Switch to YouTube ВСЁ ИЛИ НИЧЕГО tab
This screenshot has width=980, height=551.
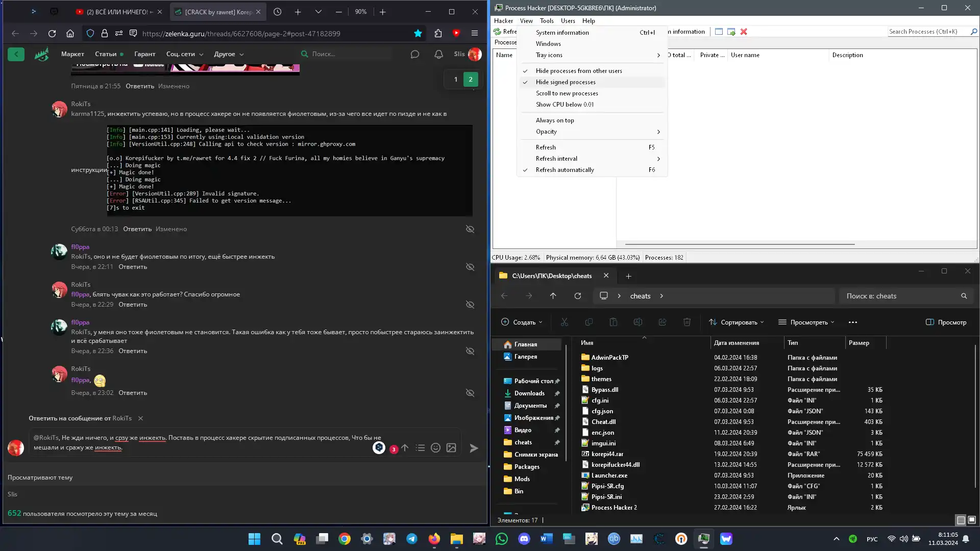[118, 12]
